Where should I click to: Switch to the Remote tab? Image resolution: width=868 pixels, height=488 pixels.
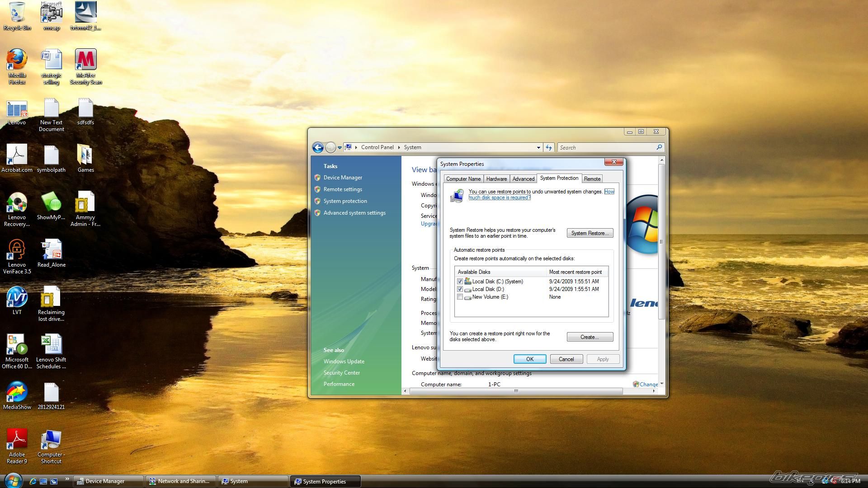(592, 179)
